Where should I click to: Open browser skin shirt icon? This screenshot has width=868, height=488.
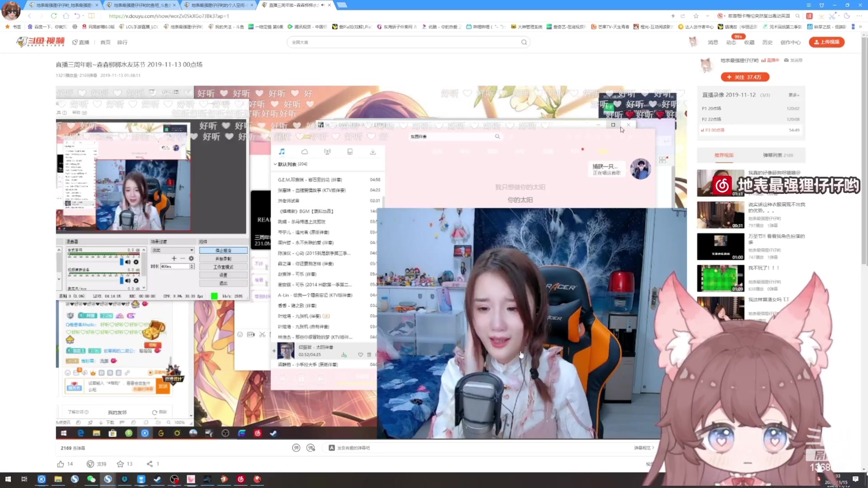pos(821,5)
